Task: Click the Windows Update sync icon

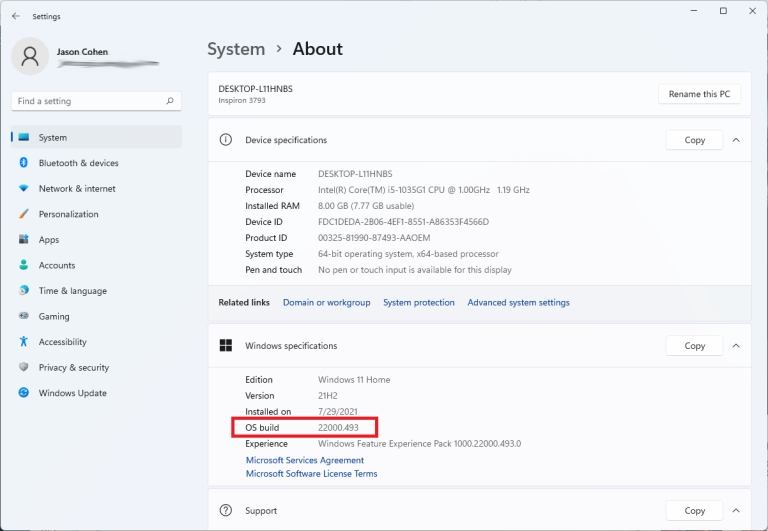Action: (x=24, y=392)
